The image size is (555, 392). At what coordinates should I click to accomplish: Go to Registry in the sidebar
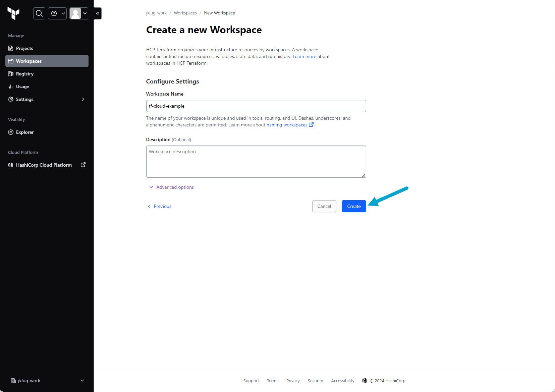click(x=25, y=74)
